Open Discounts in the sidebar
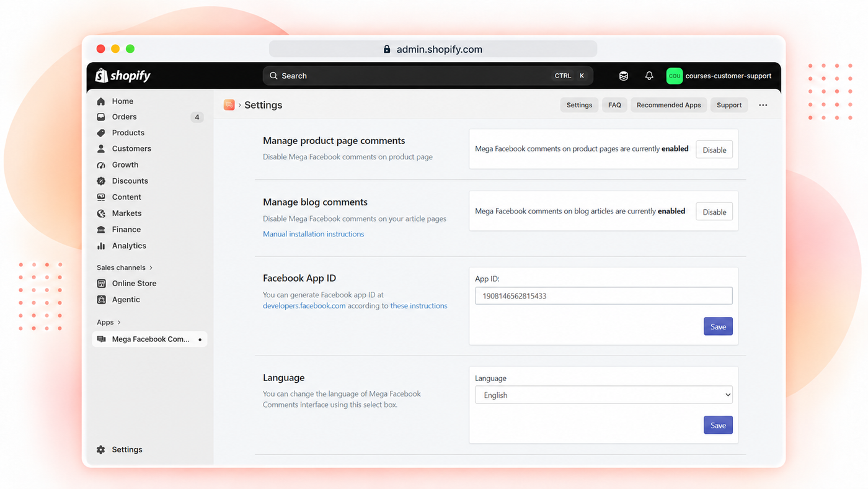The height and width of the screenshot is (489, 868). pos(130,181)
